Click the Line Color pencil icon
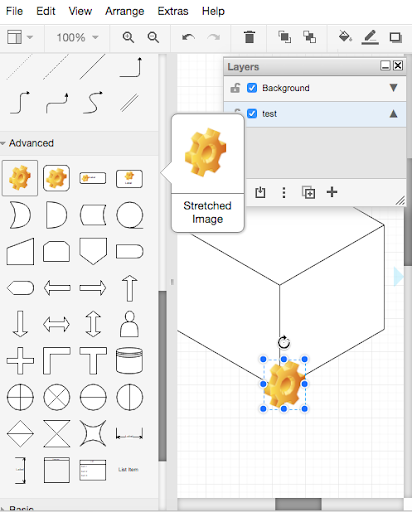This screenshot has height=512, width=412. 370,37
